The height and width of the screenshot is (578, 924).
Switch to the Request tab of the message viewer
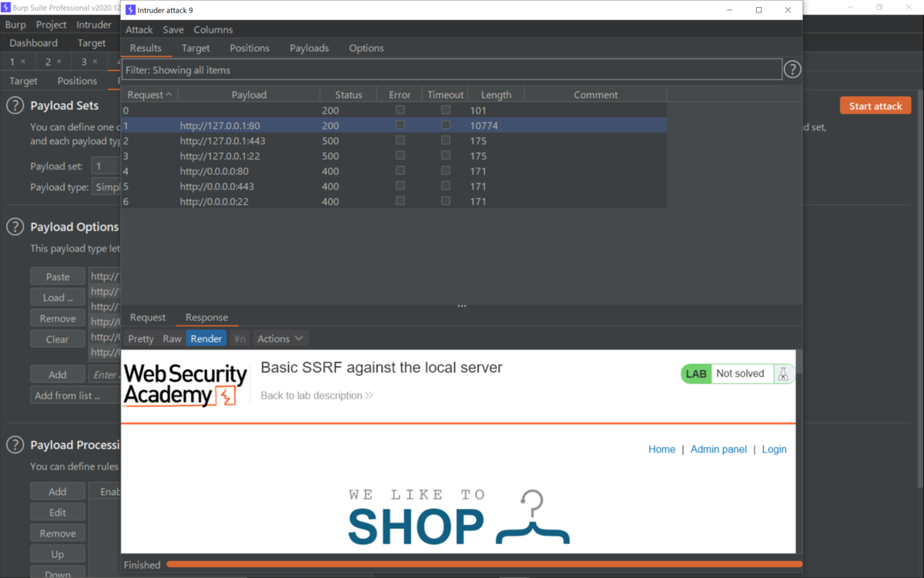point(148,318)
